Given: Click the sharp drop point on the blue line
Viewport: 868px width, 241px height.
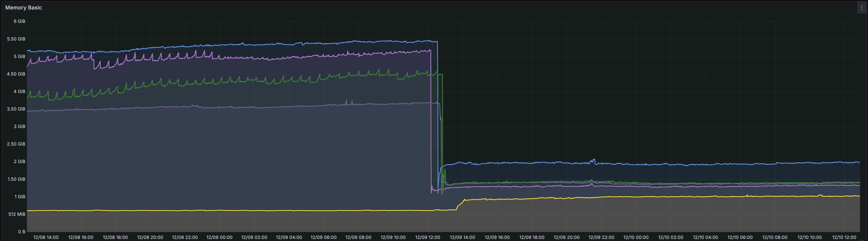Looking at the screenshot, I should [x=437, y=101].
